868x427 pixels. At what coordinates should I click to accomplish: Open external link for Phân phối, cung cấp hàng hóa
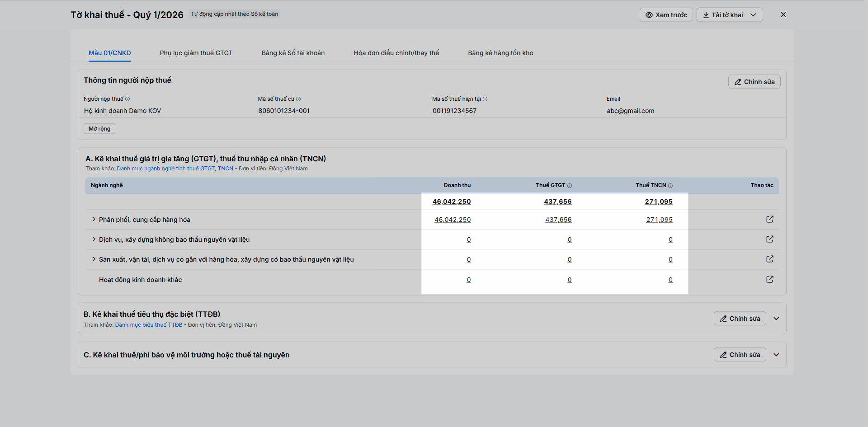click(x=770, y=219)
